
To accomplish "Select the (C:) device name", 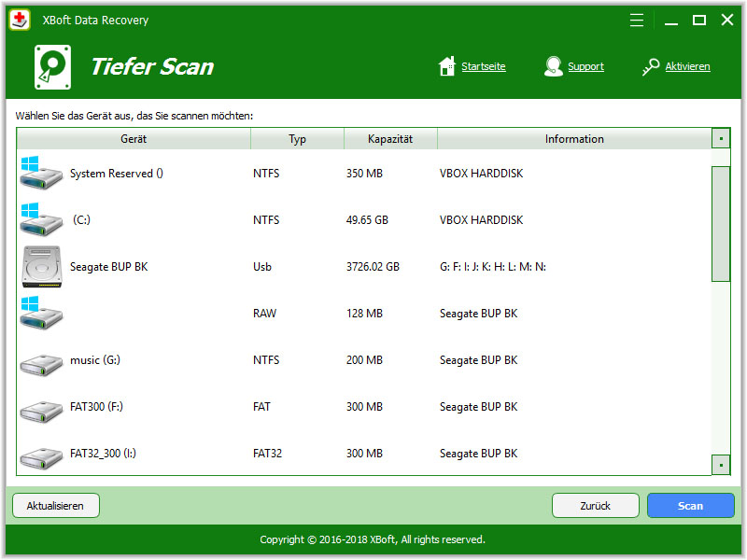I will pyautogui.click(x=81, y=220).
